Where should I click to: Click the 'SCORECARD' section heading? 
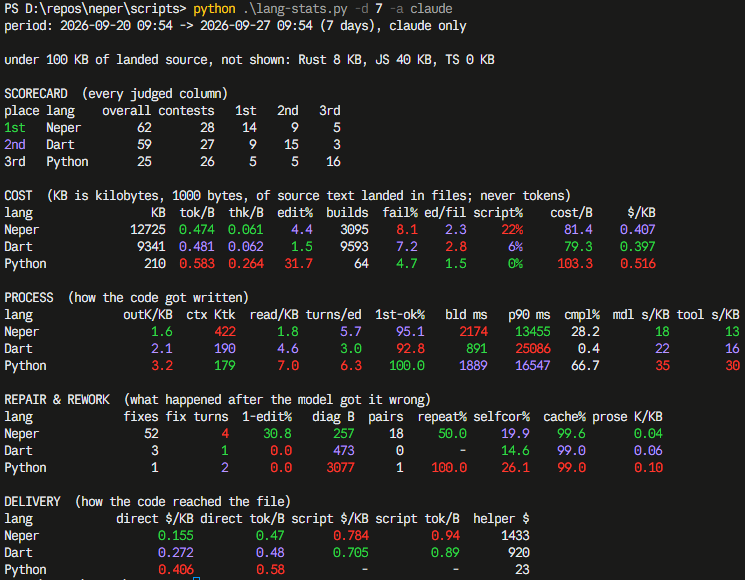[36, 94]
